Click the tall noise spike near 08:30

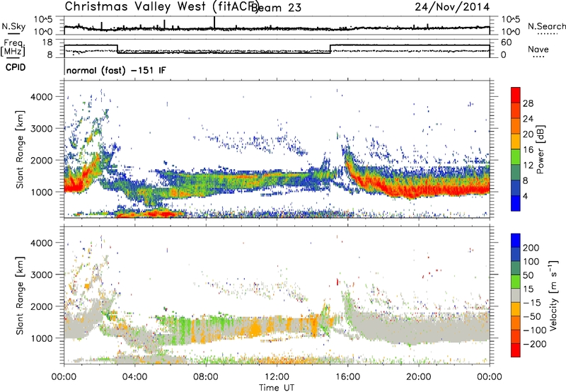click(x=214, y=23)
